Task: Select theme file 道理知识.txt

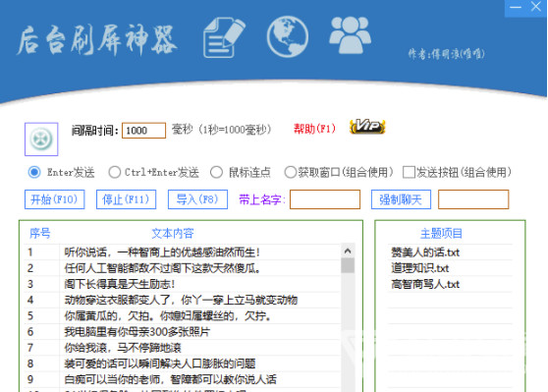Action: pyautogui.click(x=419, y=268)
